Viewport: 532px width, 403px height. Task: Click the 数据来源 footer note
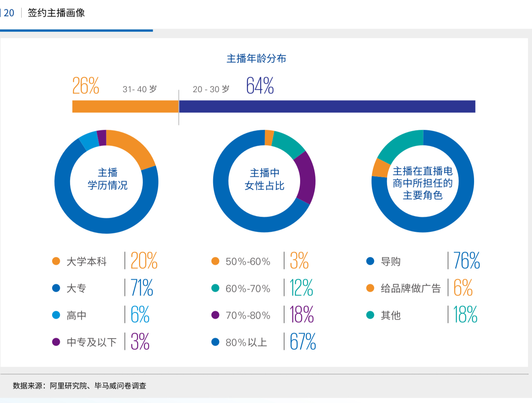80,386
